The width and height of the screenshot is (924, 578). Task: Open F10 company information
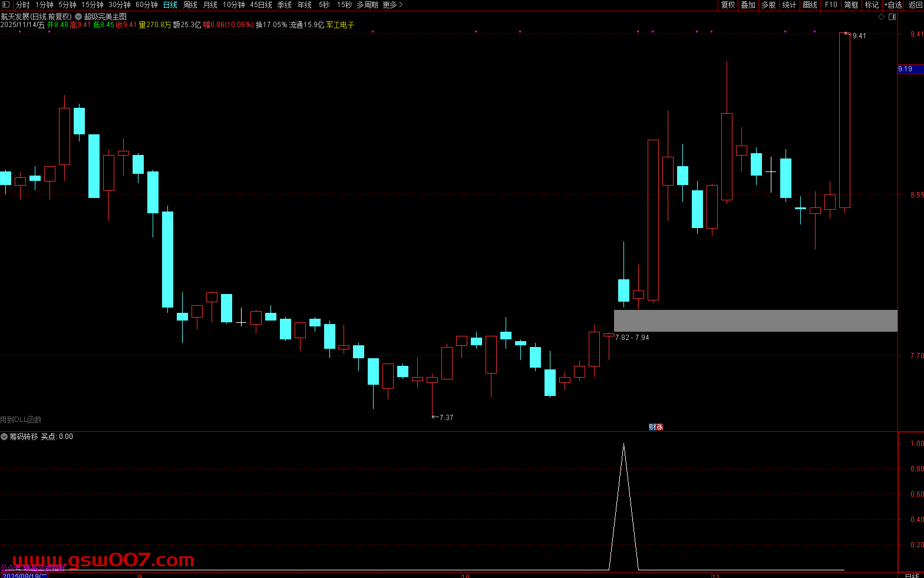pos(831,5)
